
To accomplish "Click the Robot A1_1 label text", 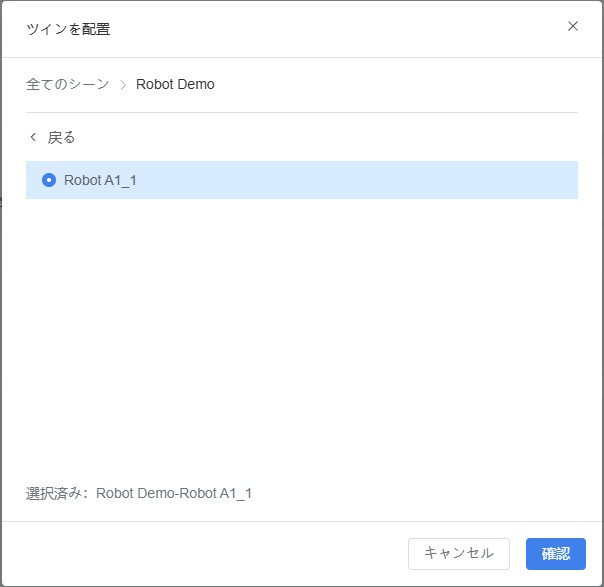I will (x=100, y=180).
